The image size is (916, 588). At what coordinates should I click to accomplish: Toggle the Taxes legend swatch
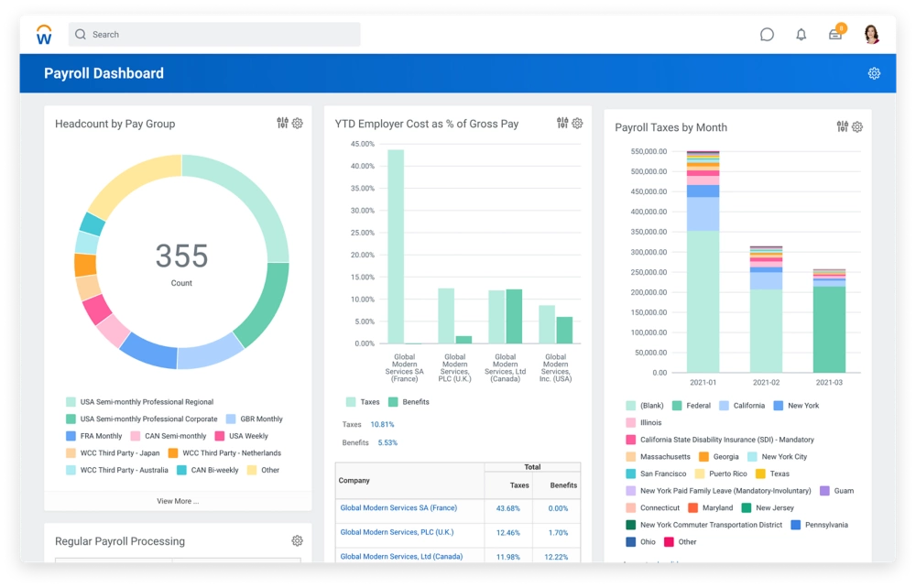(x=351, y=402)
